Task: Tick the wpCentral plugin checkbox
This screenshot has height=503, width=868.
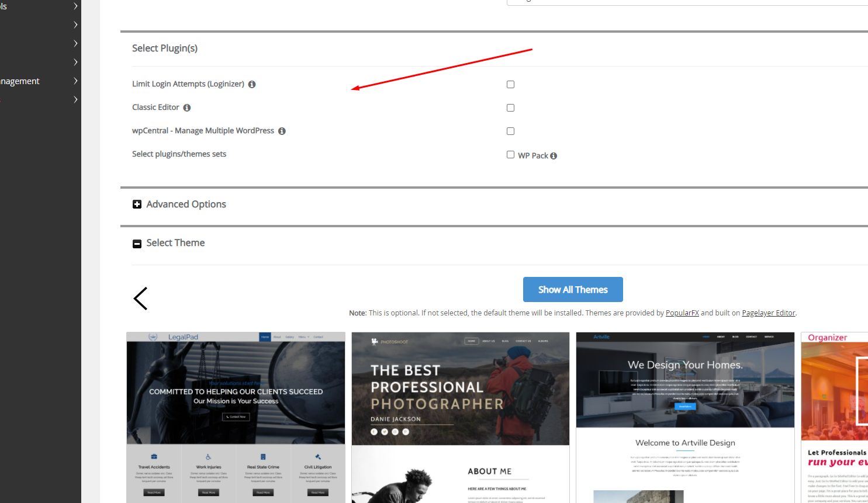Action: pyautogui.click(x=510, y=131)
